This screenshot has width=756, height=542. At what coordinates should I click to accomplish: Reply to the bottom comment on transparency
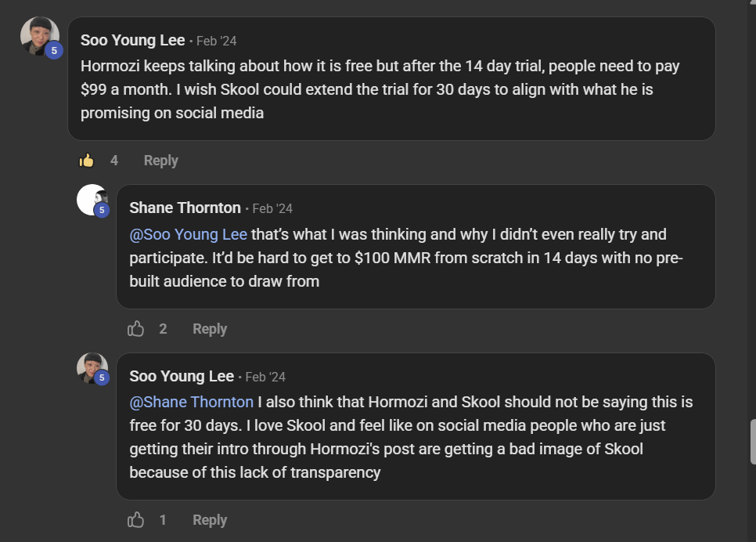click(x=210, y=520)
